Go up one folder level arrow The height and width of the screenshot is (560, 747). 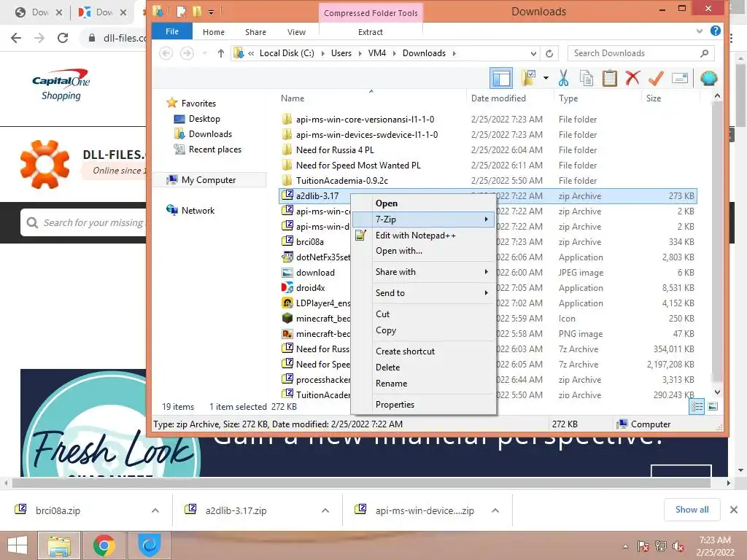tap(220, 53)
